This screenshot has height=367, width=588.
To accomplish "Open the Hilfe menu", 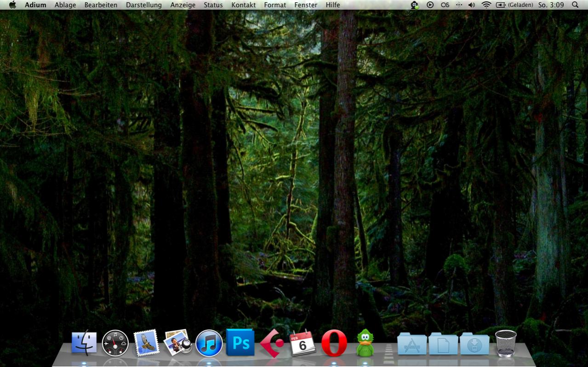I will click(x=333, y=5).
